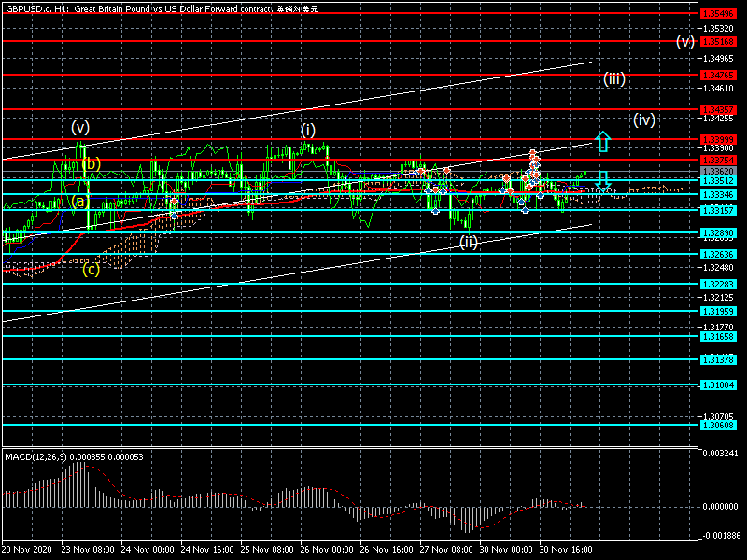Viewport: 747px width, 560px height.
Task: Click the red 1.35496 price tag
Action: tap(718, 14)
